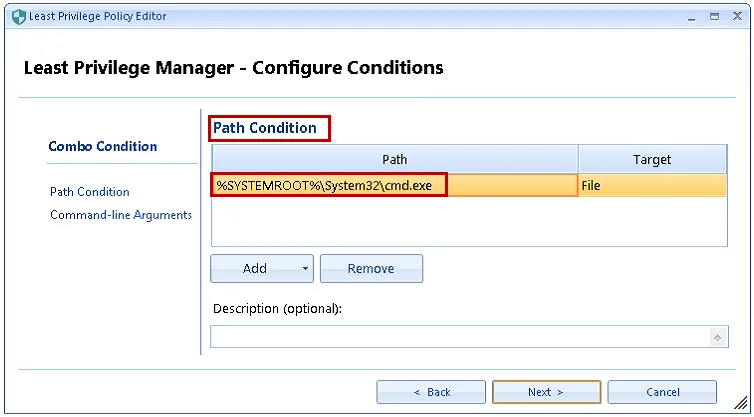
Task: Cancel the Configure Conditions wizard
Action: coord(662,392)
